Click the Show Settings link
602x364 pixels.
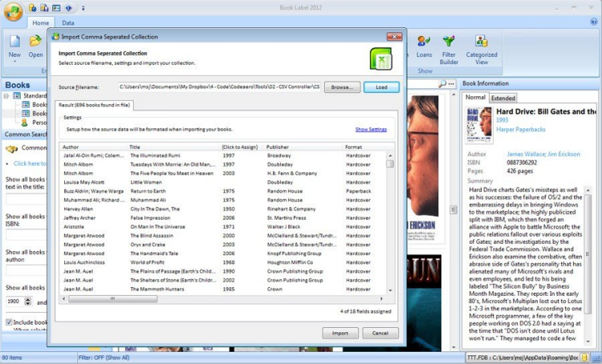point(371,129)
